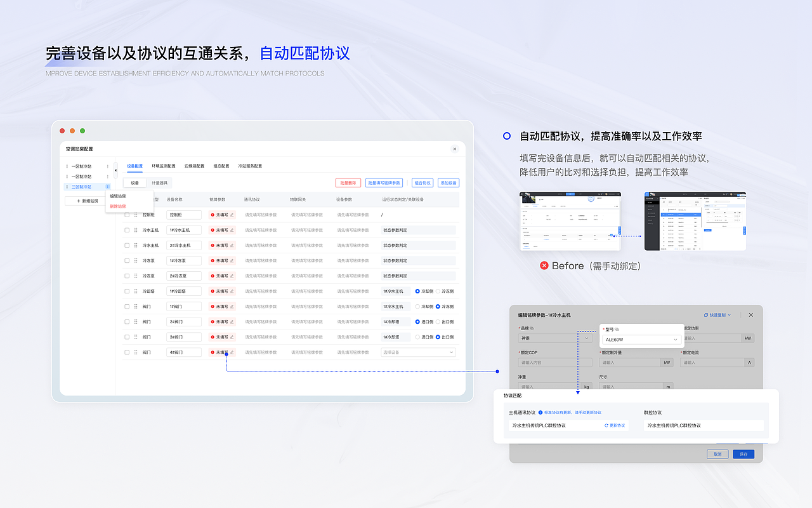Click the 群控协议 field
Viewport: 812px width, 508px height.
(x=703, y=425)
